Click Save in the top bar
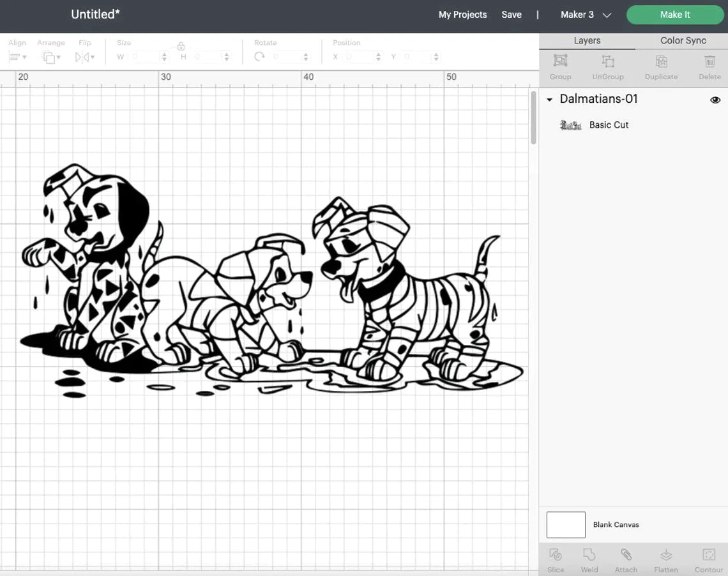Viewport: 728px width, 576px height. [511, 15]
